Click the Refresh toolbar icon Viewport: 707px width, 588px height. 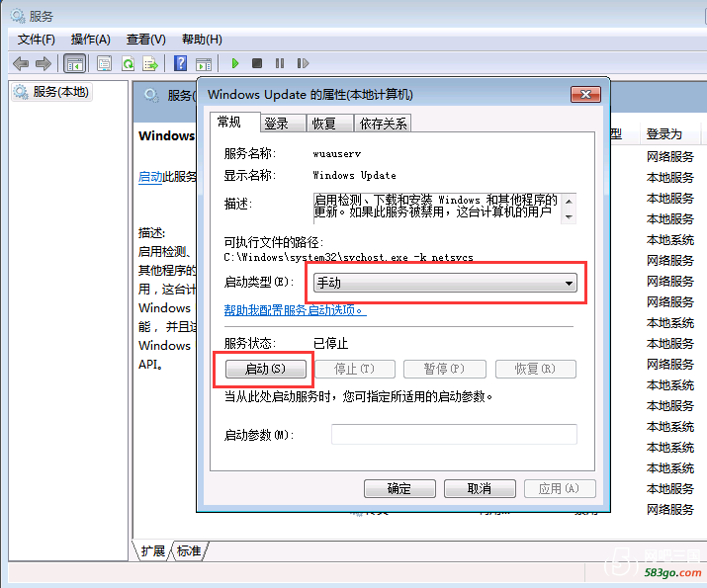pos(129,63)
